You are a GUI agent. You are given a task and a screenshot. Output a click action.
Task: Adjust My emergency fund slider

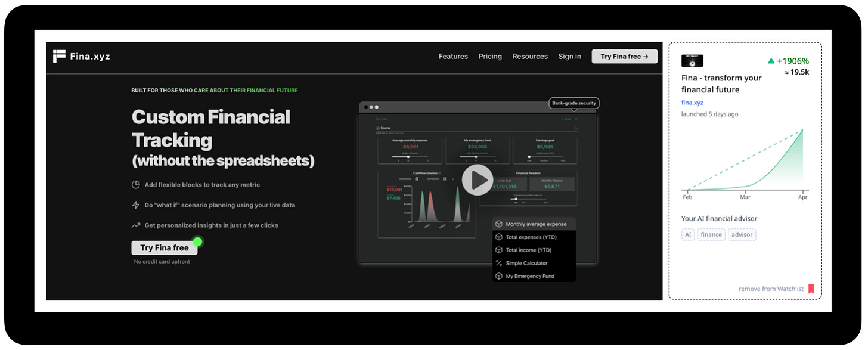click(x=477, y=157)
